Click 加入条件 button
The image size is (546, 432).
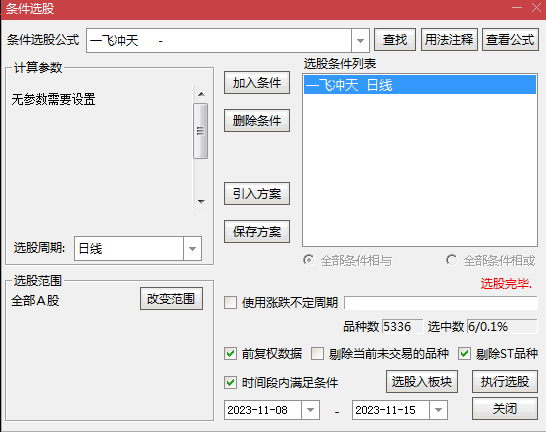pos(257,83)
